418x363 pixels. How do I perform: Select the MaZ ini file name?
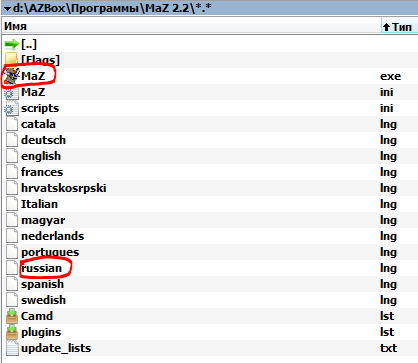pyautogui.click(x=33, y=92)
